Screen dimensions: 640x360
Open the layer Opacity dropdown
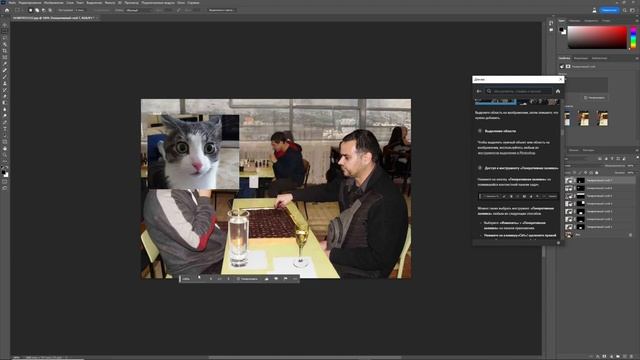631,166
